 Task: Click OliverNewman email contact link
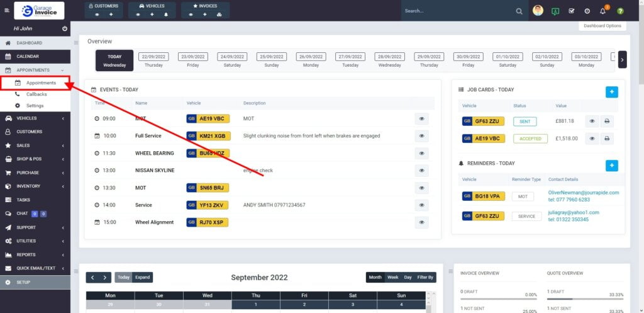click(583, 193)
